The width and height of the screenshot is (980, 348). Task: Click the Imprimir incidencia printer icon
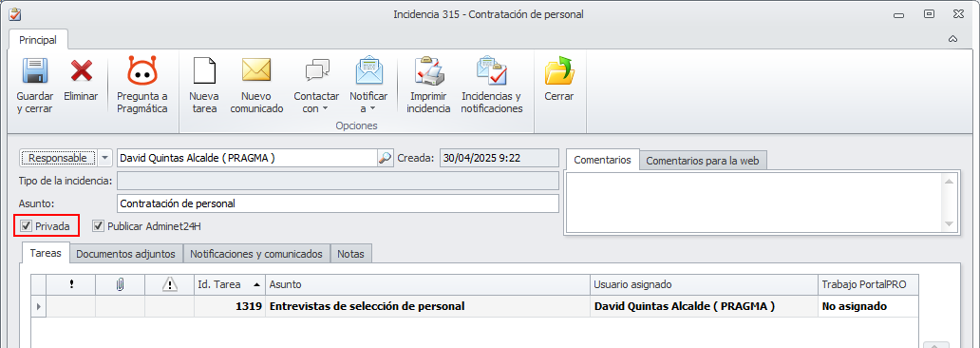tap(429, 70)
